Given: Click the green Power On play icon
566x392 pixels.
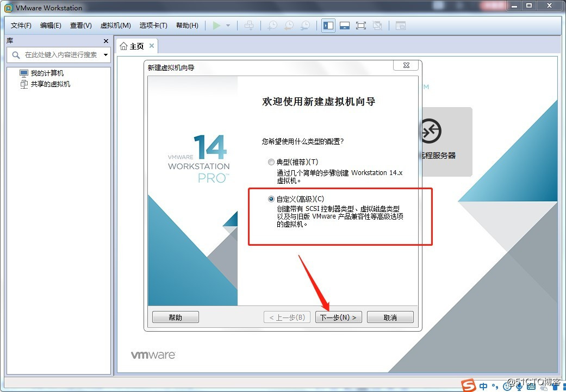Looking at the screenshot, I should coord(216,26).
